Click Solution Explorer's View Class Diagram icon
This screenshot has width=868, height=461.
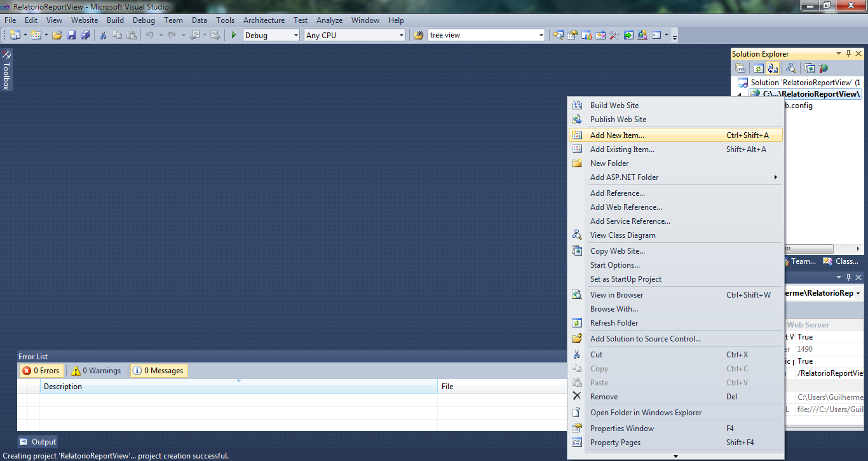click(791, 68)
